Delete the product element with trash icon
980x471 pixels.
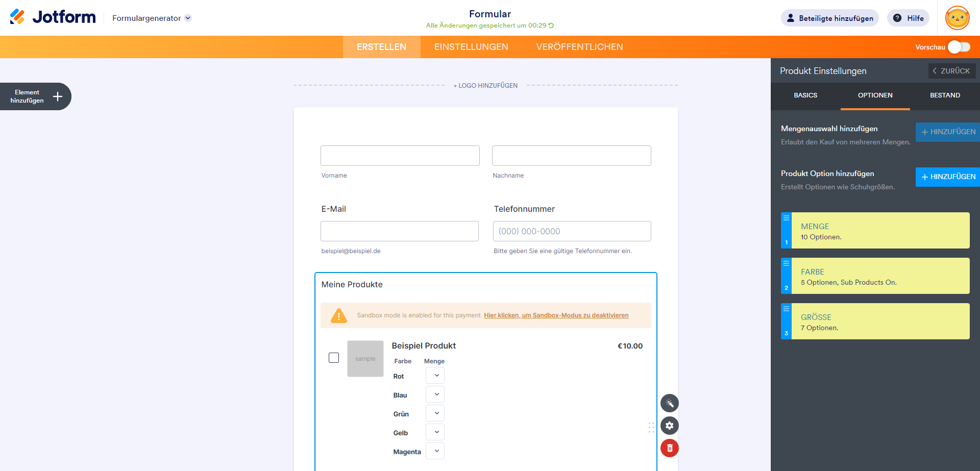670,448
